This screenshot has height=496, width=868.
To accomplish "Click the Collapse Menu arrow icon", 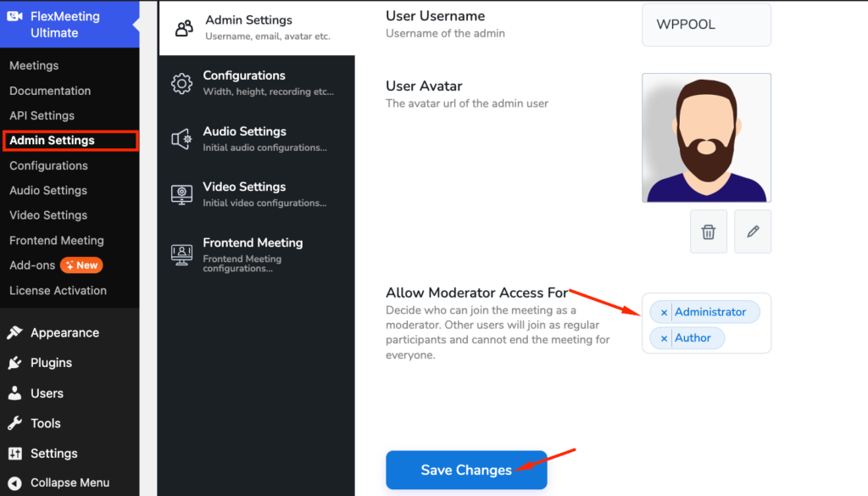I will 15,482.
